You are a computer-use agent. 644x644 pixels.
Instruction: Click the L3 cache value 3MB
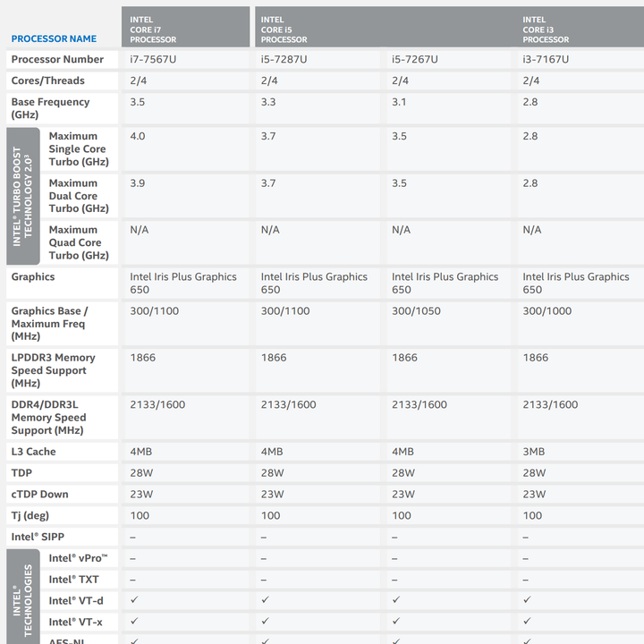533,452
